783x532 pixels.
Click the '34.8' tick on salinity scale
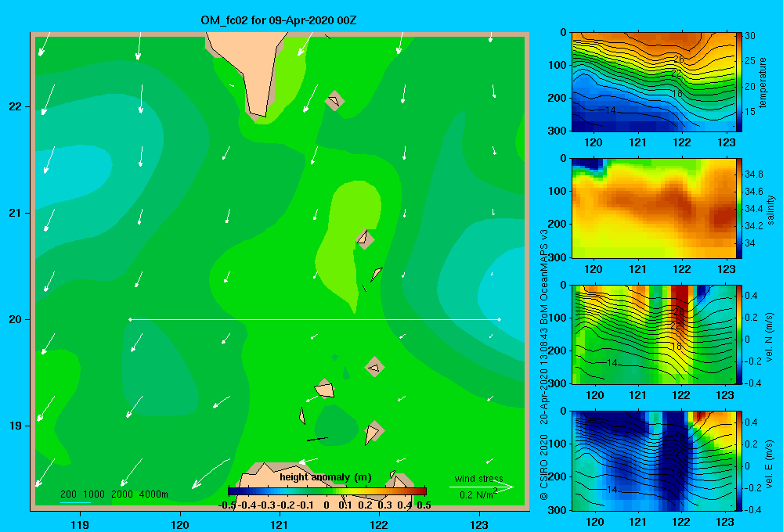click(x=753, y=174)
